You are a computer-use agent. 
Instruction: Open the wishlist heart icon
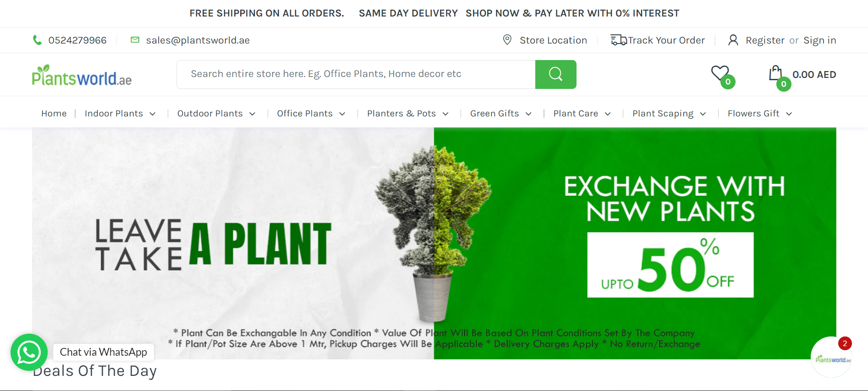pyautogui.click(x=720, y=73)
